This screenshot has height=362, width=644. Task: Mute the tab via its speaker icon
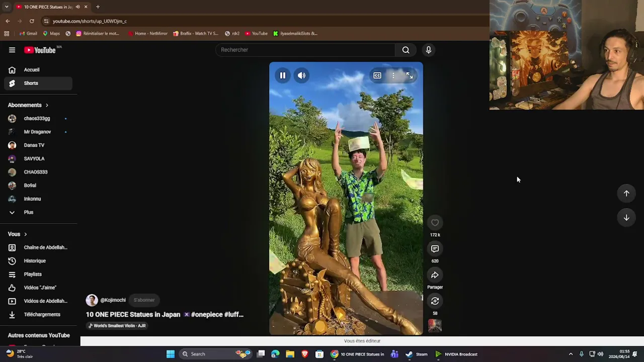(x=77, y=7)
